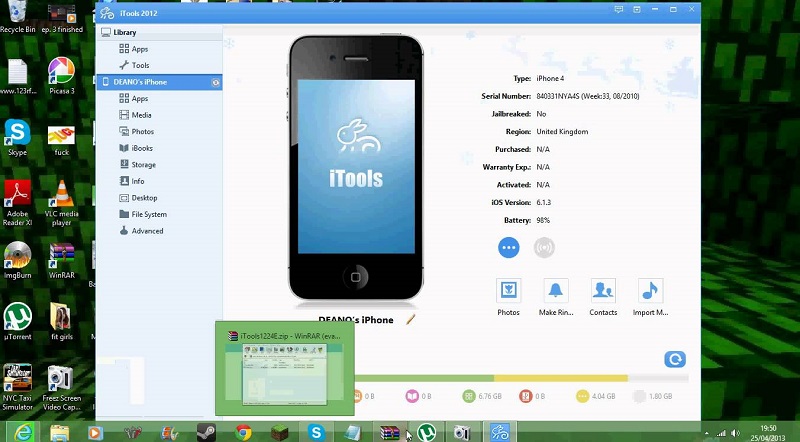Open Apps under Library
Screen dimensions: 800x442
pos(134,49)
